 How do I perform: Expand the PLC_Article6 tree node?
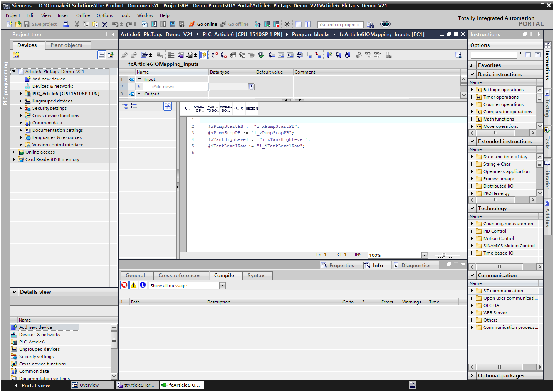(21, 94)
